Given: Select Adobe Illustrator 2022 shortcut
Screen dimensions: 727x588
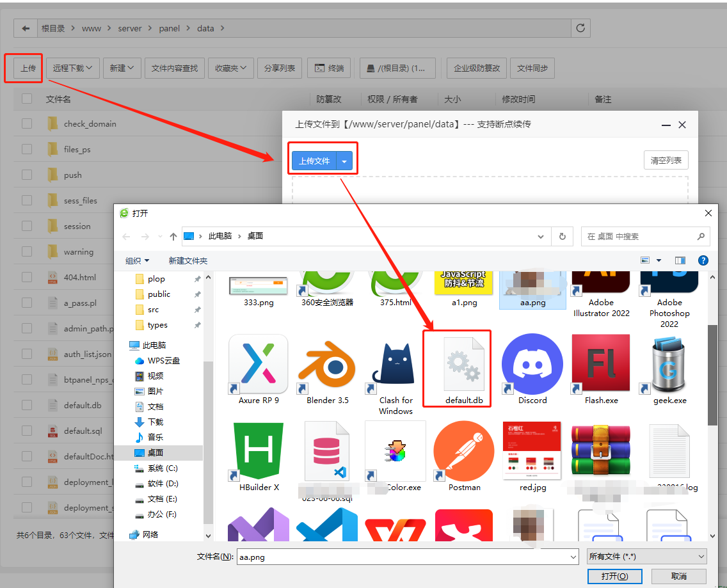Looking at the screenshot, I should [x=601, y=296].
